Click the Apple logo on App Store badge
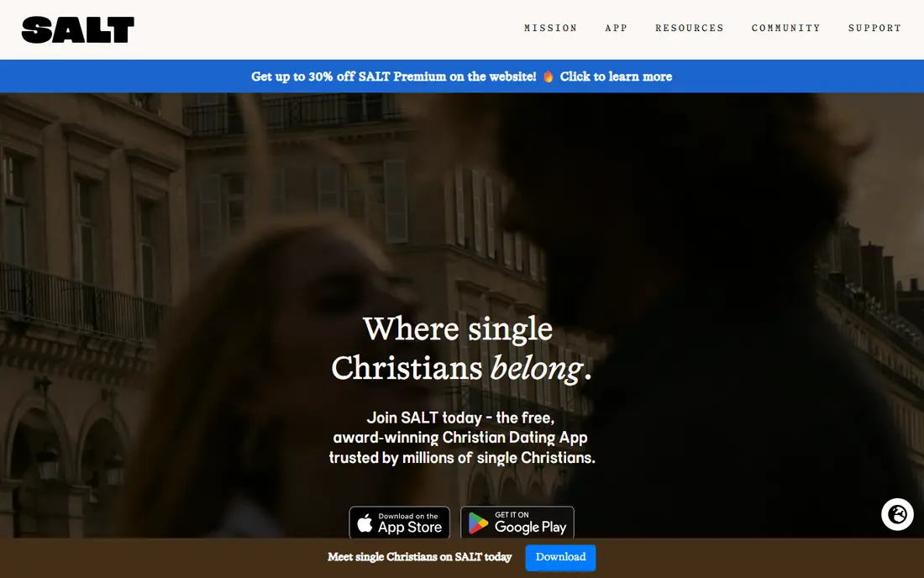924x578 pixels. tap(365, 523)
